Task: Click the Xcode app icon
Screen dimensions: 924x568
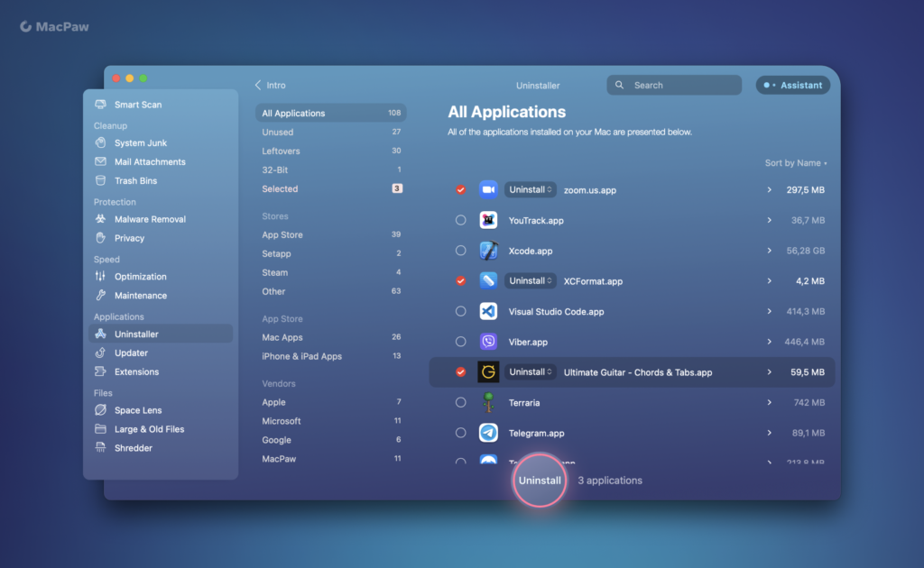Action: [x=488, y=250]
